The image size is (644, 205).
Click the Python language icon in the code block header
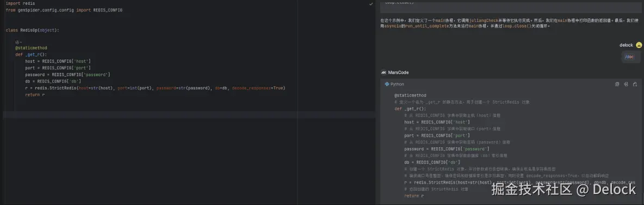(x=387, y=84)
